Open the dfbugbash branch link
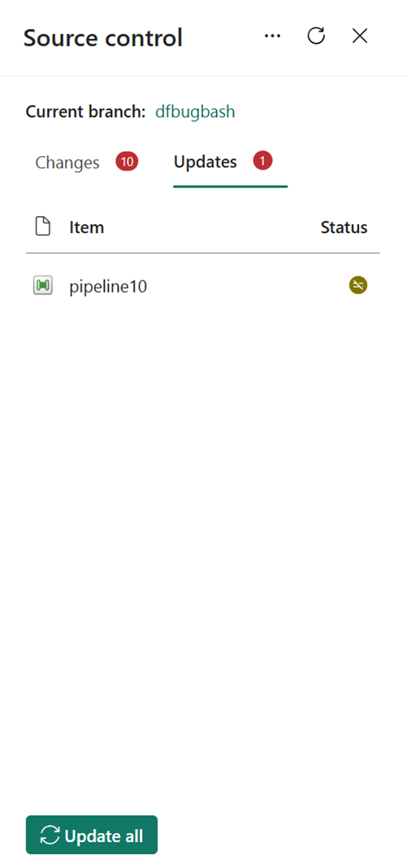The image size is (406, 868). [195, 112]
